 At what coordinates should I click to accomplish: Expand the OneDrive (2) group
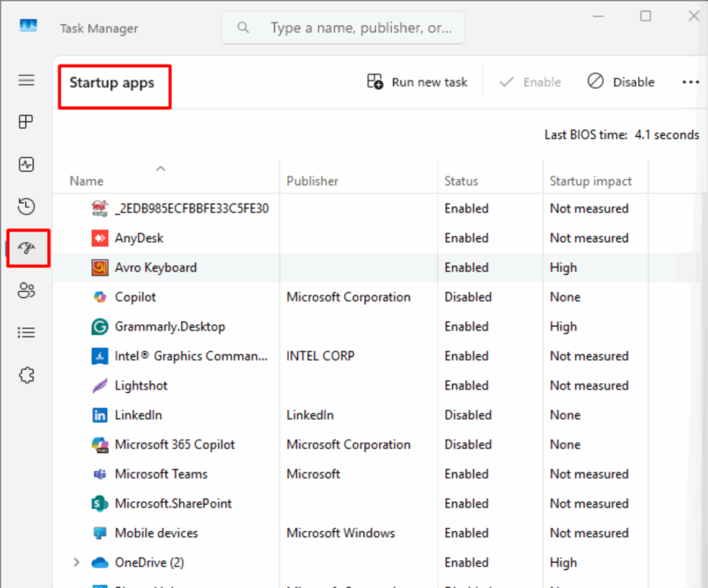coord(76,562)
